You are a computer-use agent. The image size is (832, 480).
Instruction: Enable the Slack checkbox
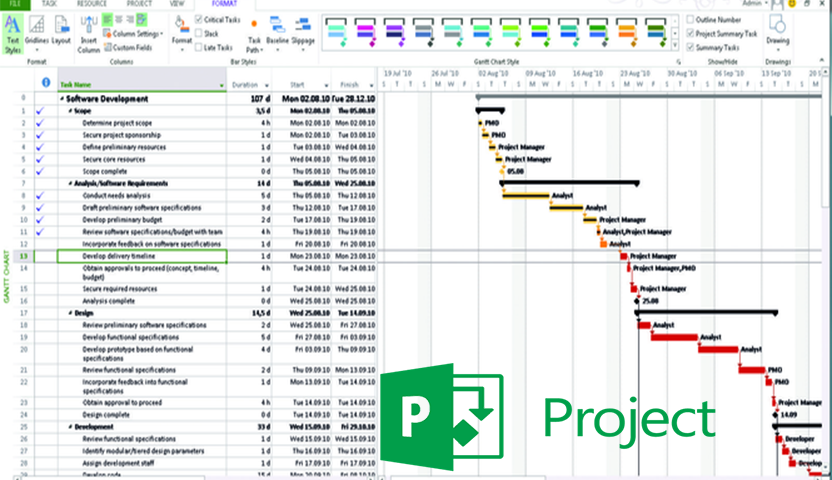[199, 33]
